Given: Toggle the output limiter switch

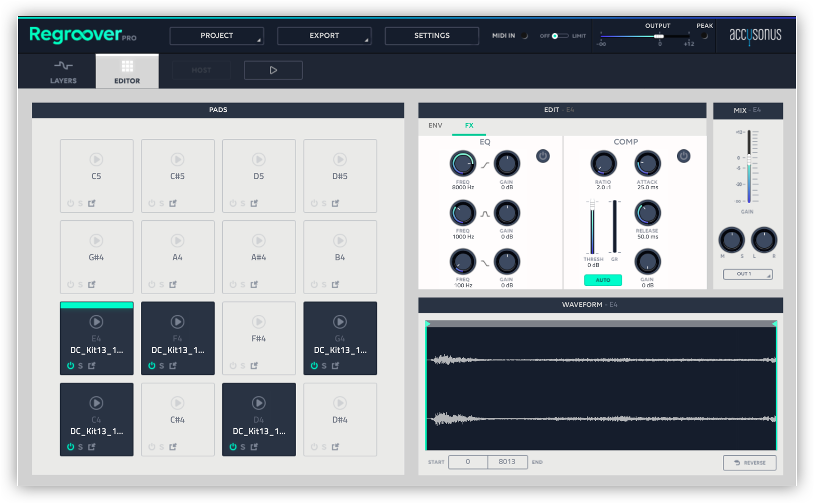Looking at the screenshot, I should tap(559, 36).
